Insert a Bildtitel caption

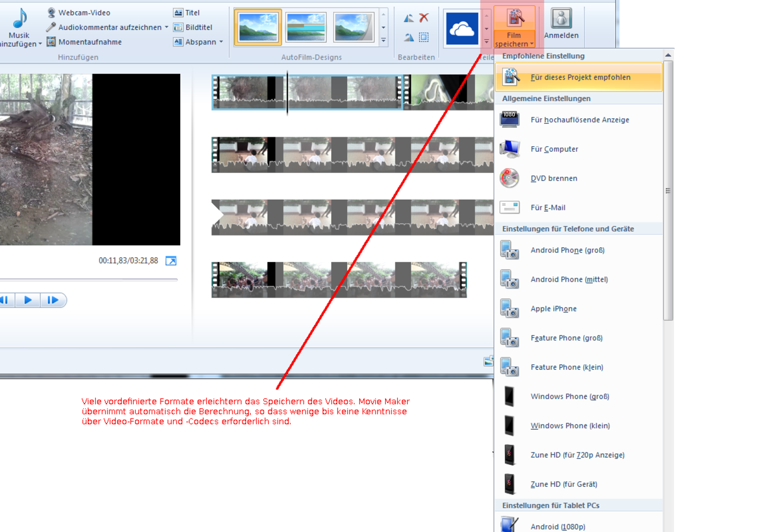[193, 27]
